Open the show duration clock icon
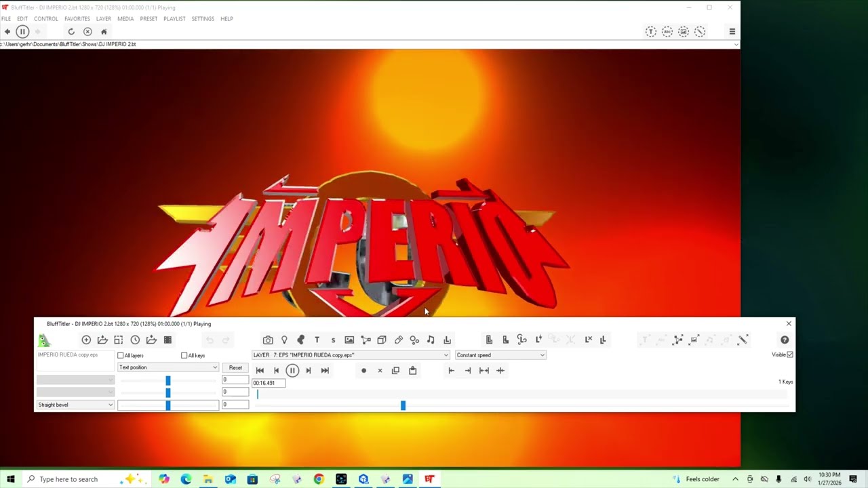Screen dimensions: 868x488 (135, 340)
